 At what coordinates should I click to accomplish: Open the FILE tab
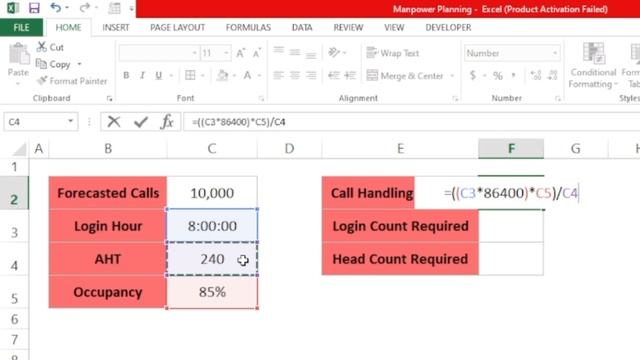(x=21, y=27)
